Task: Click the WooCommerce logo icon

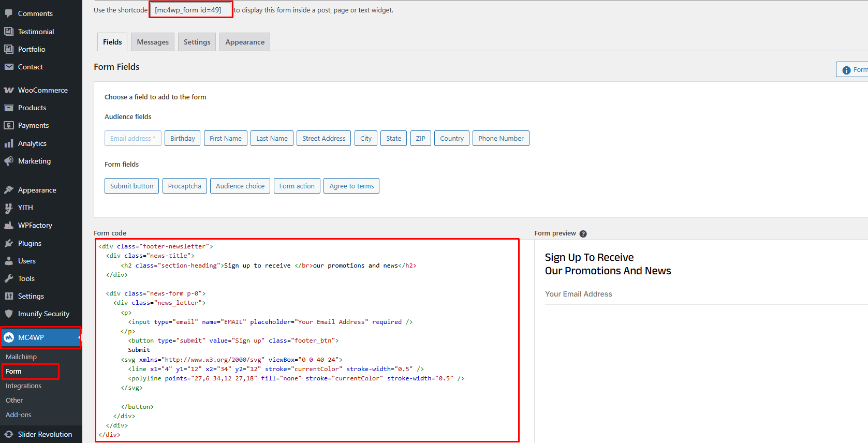Action: [x=9, y=90]
